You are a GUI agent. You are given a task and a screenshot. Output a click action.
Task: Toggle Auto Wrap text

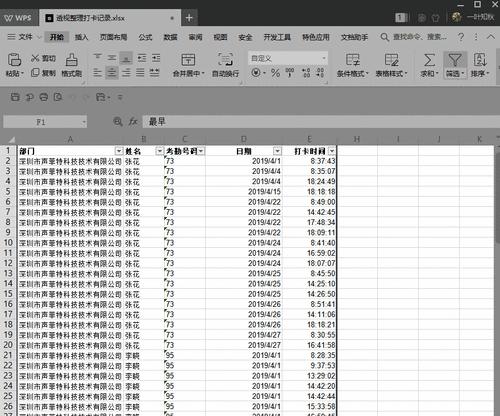225,65
